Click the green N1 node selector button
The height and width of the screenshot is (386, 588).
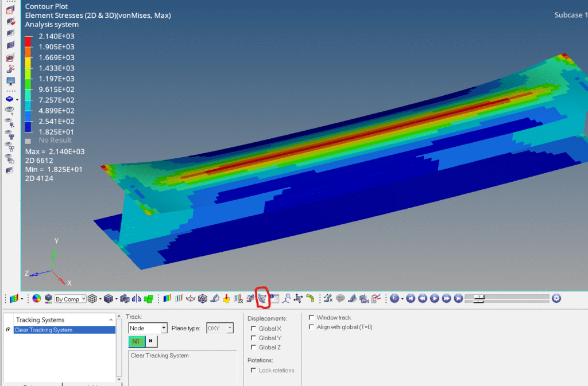136,342
